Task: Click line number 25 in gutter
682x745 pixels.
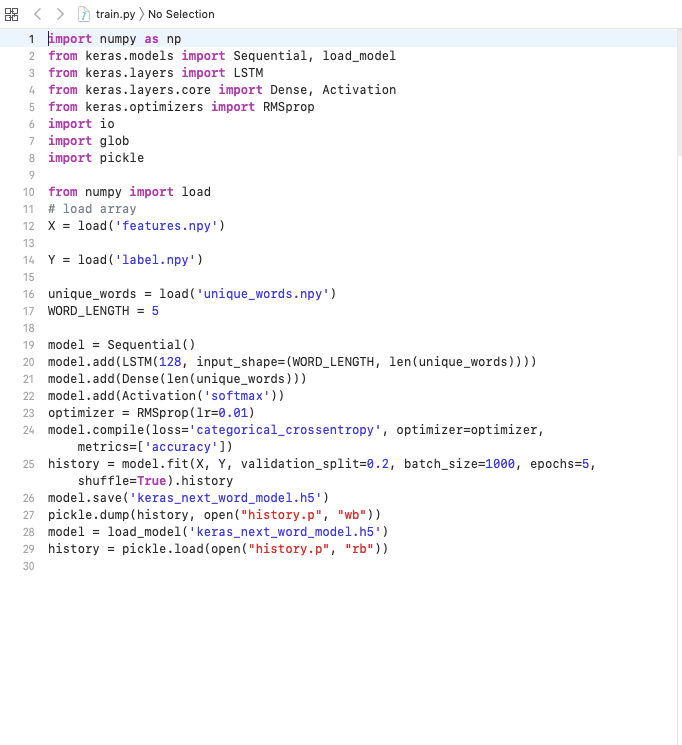Action: tap(29, 464)
